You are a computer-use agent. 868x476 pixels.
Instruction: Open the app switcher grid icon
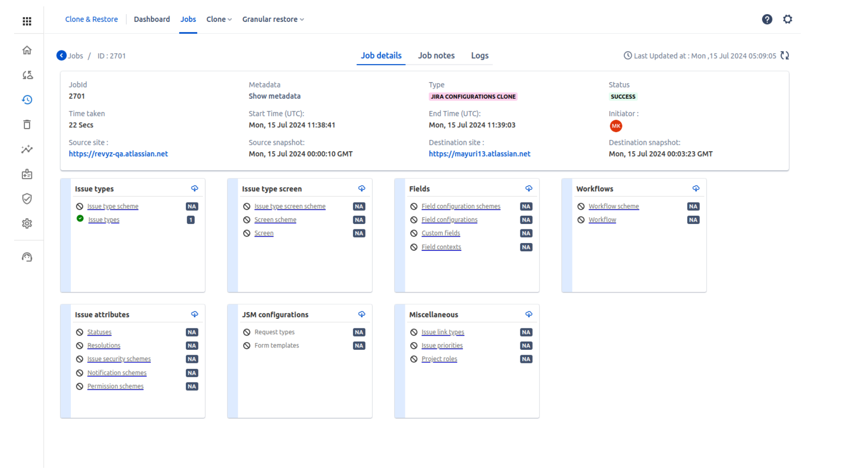[27, 21]
